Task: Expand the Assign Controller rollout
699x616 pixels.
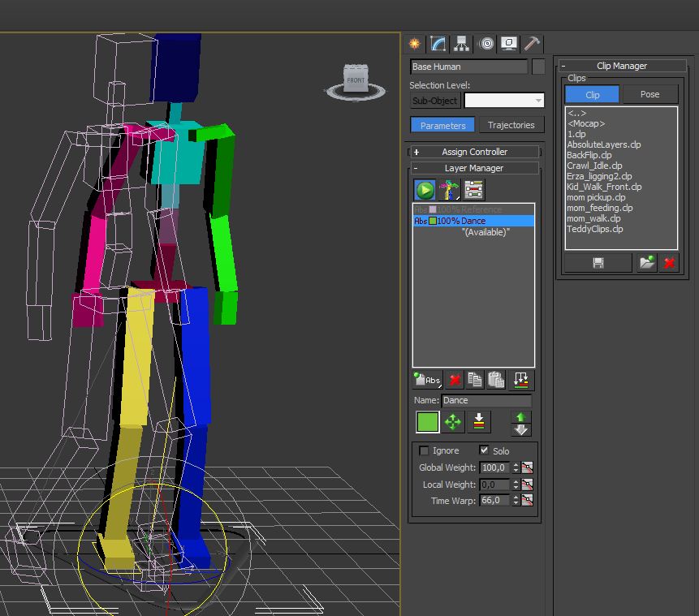Action: click(x=474, y=151)
